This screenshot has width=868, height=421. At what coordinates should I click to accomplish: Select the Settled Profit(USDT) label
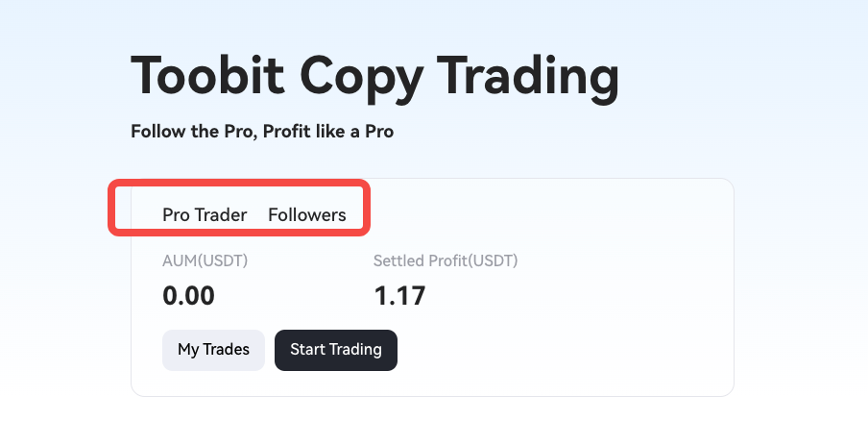(x=446, y=260)
